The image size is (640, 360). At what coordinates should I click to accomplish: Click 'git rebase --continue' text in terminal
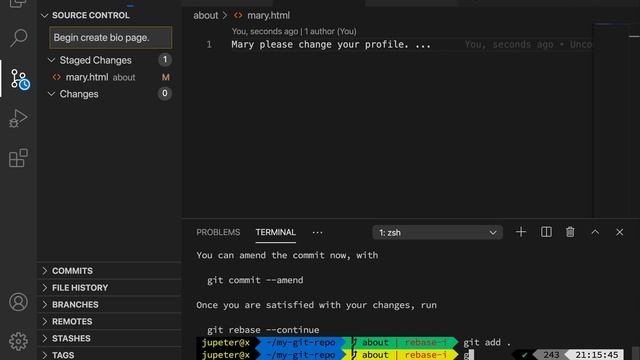[263, 330]
